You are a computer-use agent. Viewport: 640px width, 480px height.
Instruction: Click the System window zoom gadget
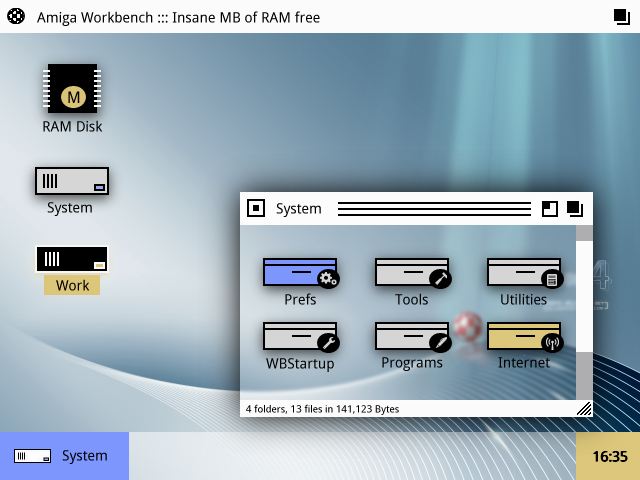pos(549,209)
